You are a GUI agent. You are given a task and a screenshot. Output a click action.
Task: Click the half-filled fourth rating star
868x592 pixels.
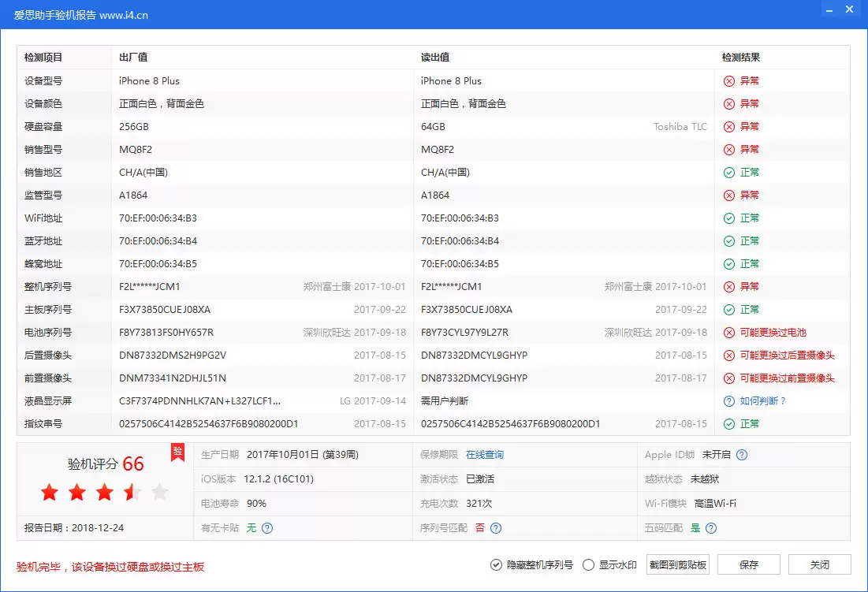coord(132,492)
